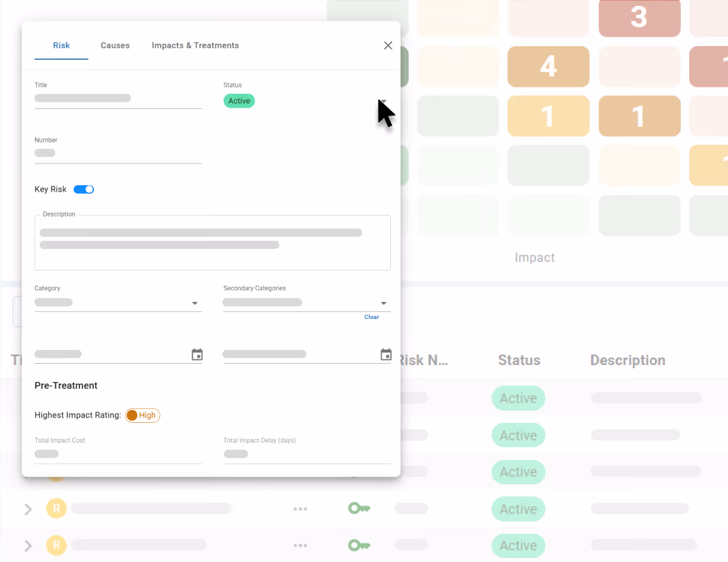This screenshot has width=728, height=562.
Task: Click the Impact axis label
Action: coord(534,257)
